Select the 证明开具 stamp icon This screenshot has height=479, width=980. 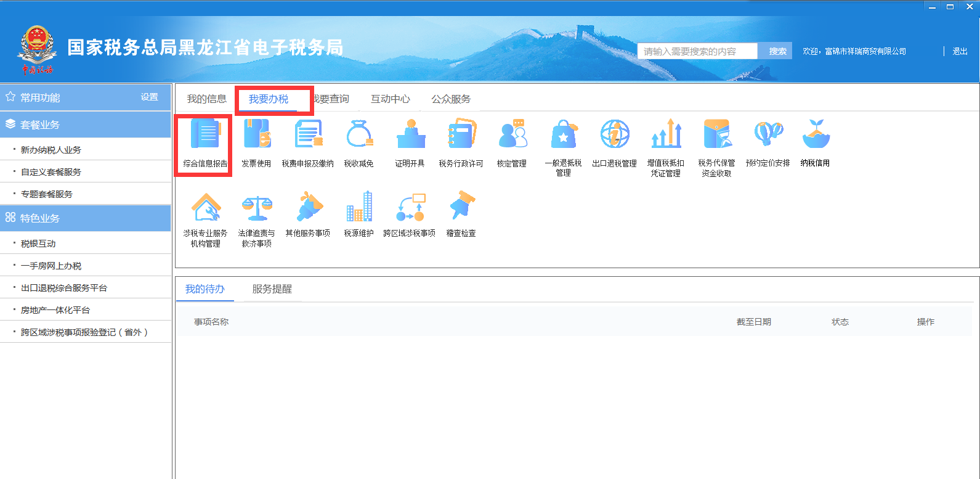pyautogui.click(x=410, y=136)
